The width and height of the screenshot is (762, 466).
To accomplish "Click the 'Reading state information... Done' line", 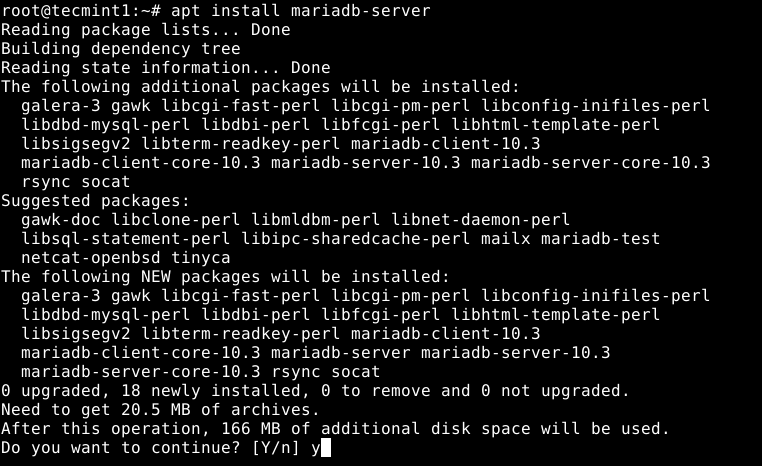I will coord(165,68).
